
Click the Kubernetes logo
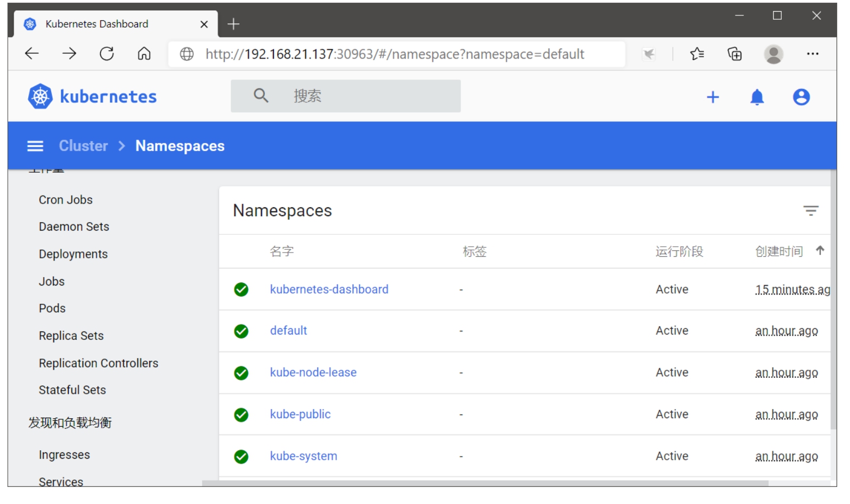(92, 96)
